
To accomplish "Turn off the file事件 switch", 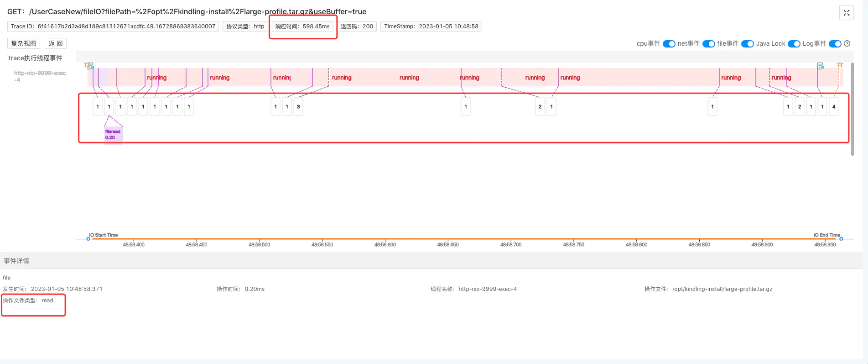I will pos(747,44).
